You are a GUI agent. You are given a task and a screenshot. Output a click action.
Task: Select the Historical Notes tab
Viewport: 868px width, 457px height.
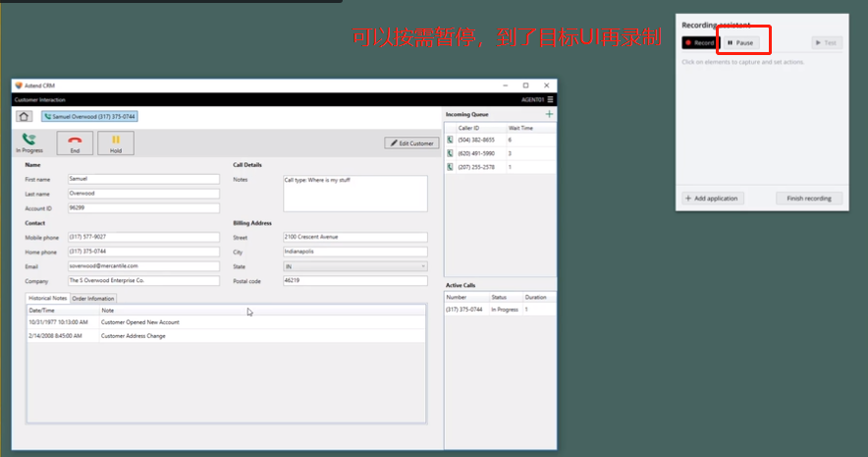click(47, 298)
